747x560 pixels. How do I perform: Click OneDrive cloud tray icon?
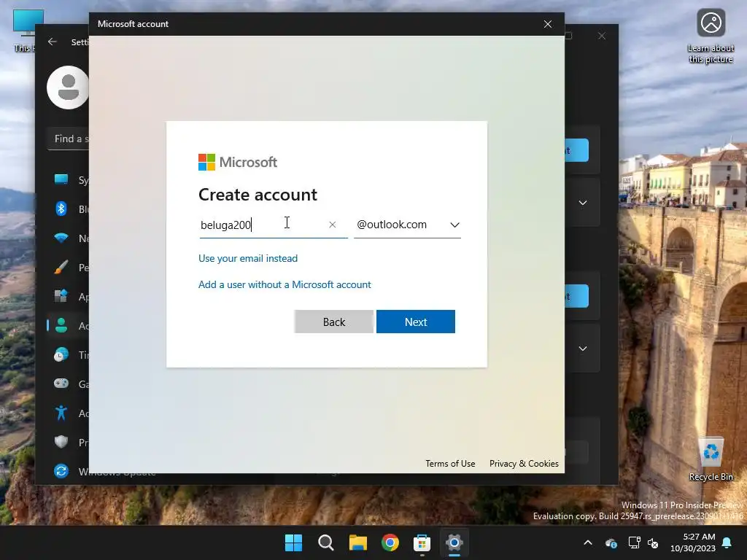click(x=611, y=542)
